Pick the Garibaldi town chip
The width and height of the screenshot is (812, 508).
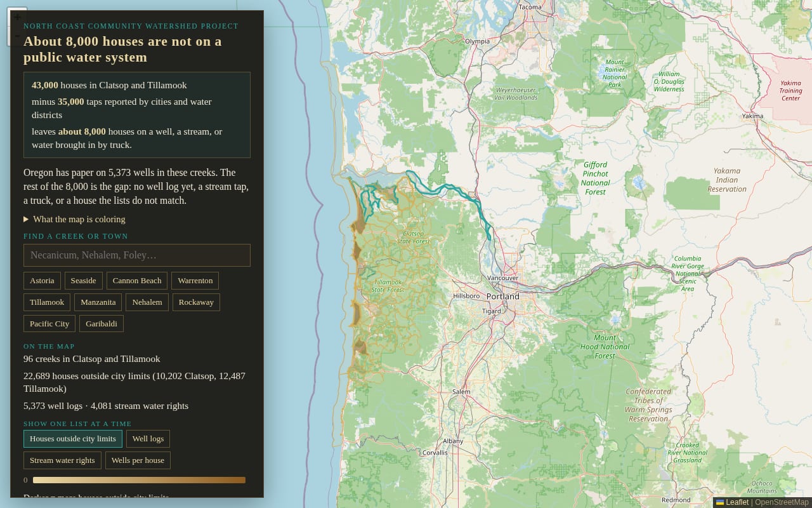(101, 324)
